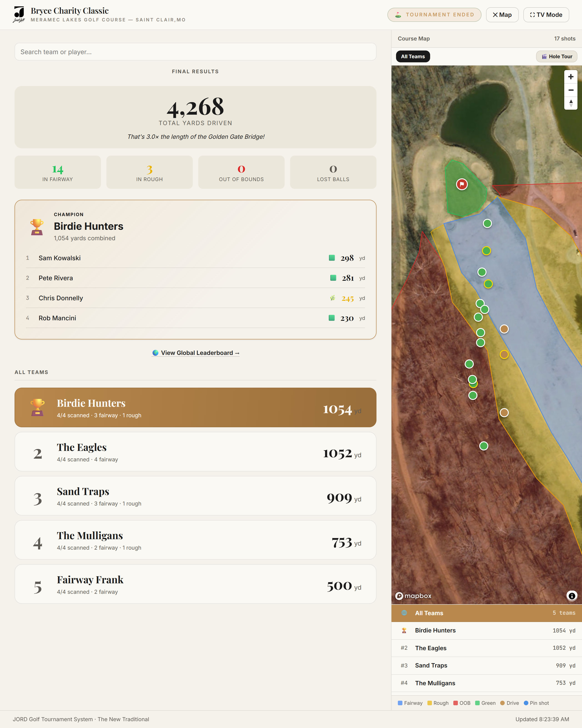
Task: Open the Sand Traps team card
Action: click(195, 496)
